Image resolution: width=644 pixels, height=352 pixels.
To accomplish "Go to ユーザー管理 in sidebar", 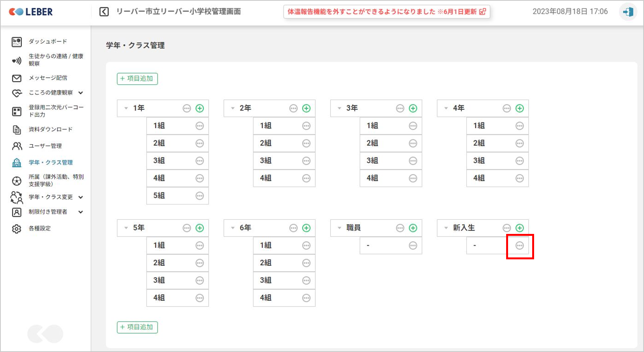I will point(45,146).
